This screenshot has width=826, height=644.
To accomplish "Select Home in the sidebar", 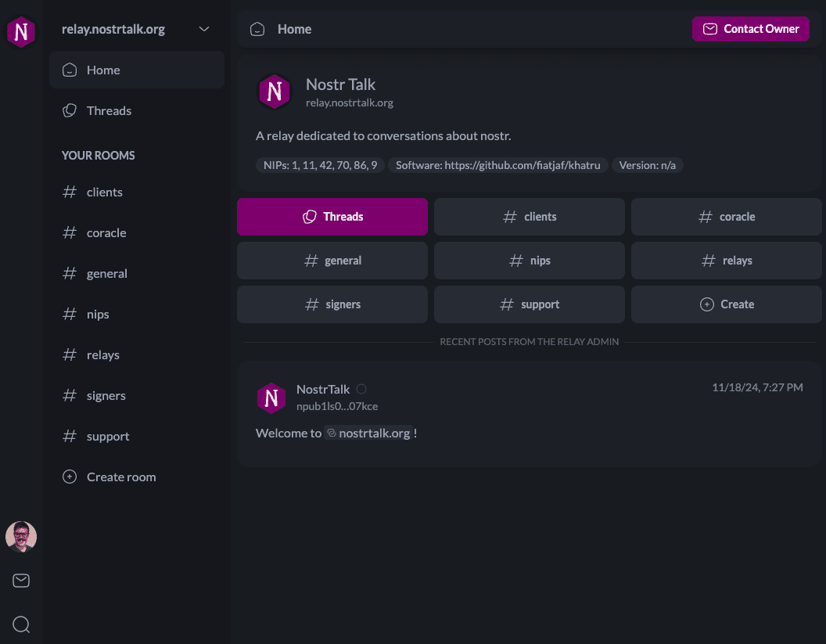I will [x=136, y=70].
